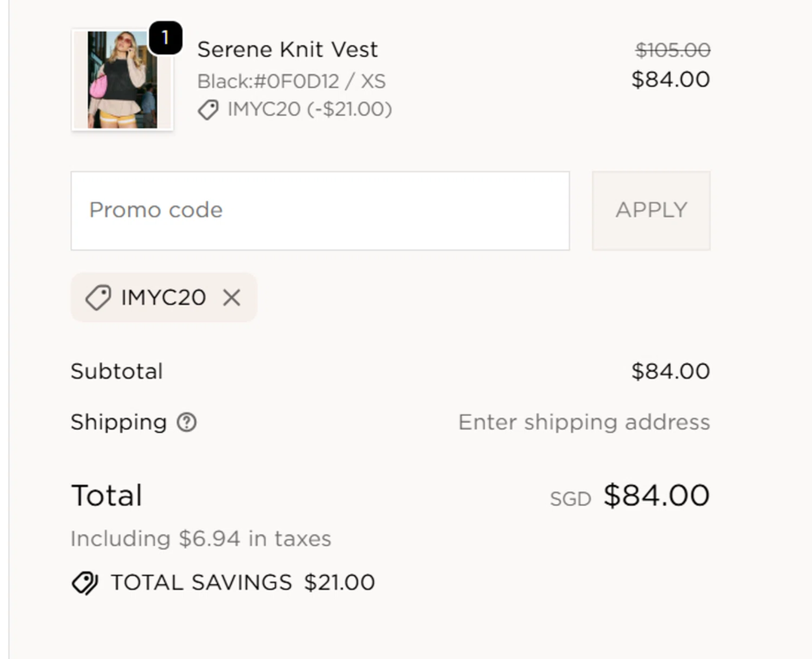
Task: Click the X to remove promo code IMYC20
Action: coord(232,297)
